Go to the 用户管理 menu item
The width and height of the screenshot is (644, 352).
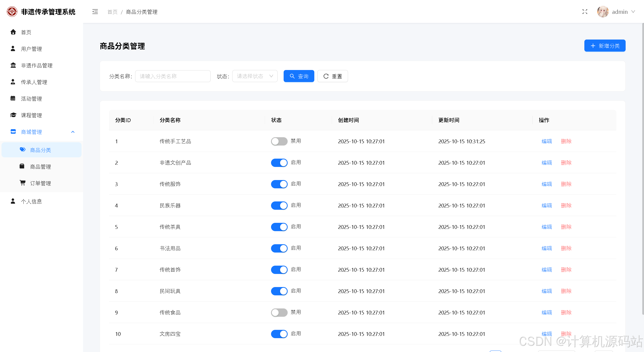[x=31, y=49]
